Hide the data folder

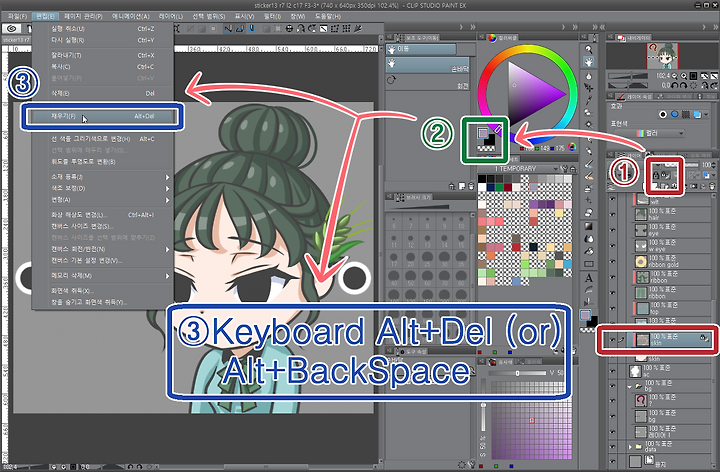coord(612,447)
